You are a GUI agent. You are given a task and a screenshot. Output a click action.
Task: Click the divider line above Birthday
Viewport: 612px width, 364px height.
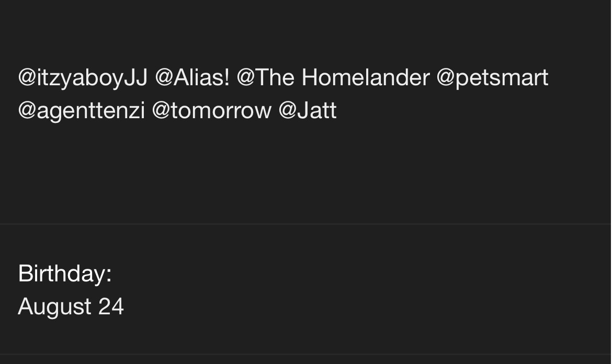pyautogui.click(x=305, y=224)
